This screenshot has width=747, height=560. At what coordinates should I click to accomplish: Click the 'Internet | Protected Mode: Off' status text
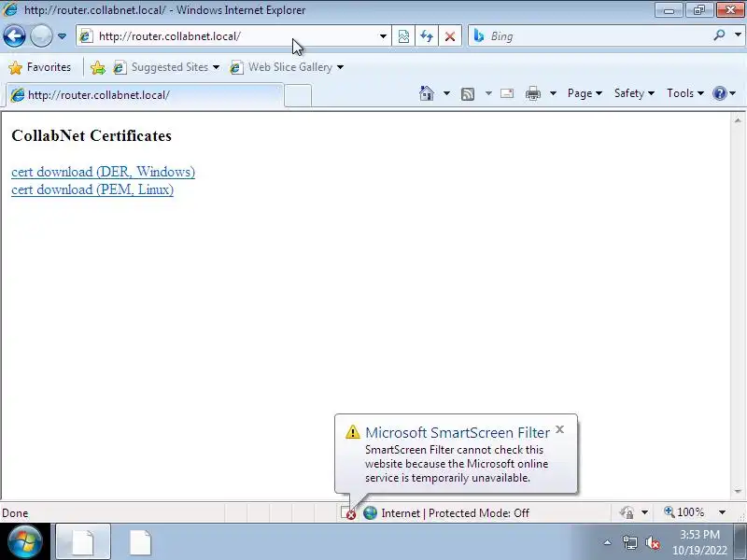456,513
